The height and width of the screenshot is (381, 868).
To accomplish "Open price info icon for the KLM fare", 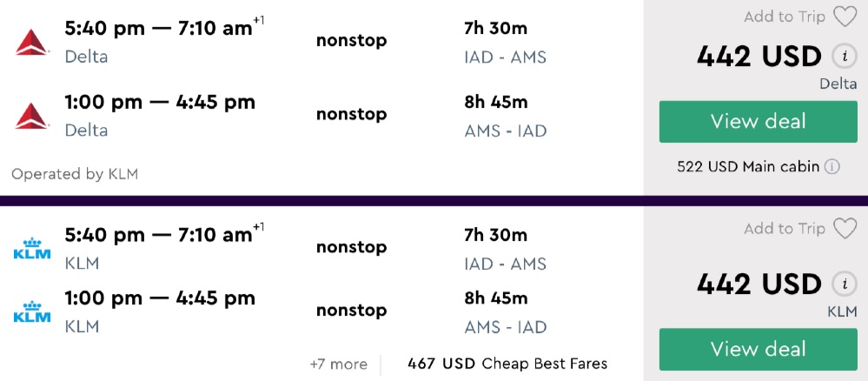I will [x=842, y=284].
